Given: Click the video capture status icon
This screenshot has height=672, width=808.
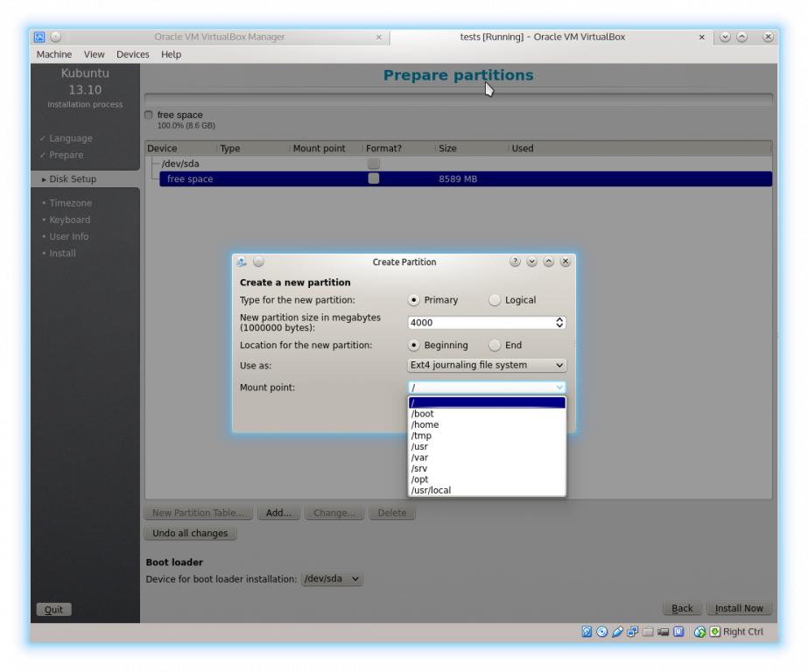Looking at the screenshot, I should [x=663, y=632].
